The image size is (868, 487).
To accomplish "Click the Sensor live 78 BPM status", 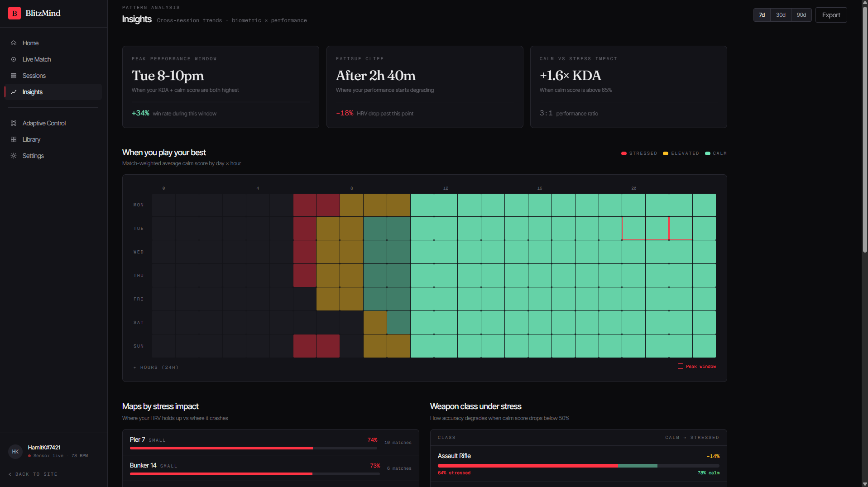I will 58,456.
